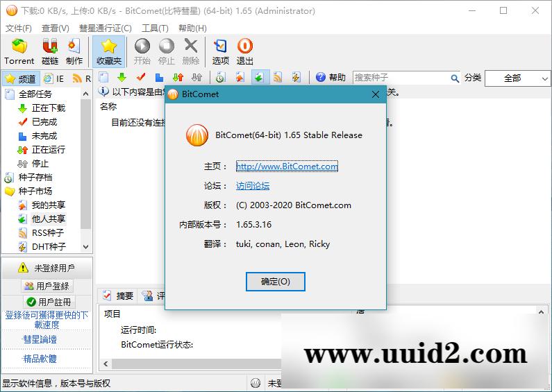Select RSS种子 in the sidebar
The height and width of the screenshot is (392, 552).
(x=47, y=233)
